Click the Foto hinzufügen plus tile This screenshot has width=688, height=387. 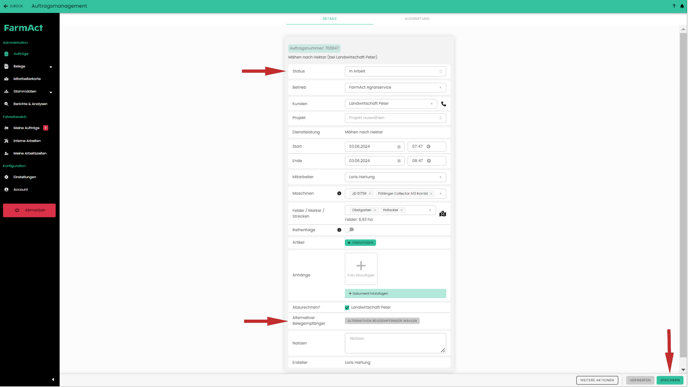(x=361, y=269)
